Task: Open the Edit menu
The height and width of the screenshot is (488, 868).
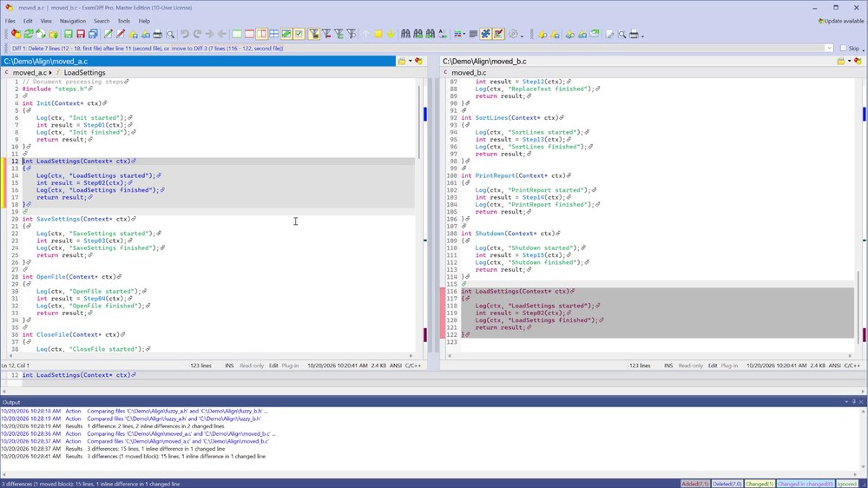Action: point(28,21)
